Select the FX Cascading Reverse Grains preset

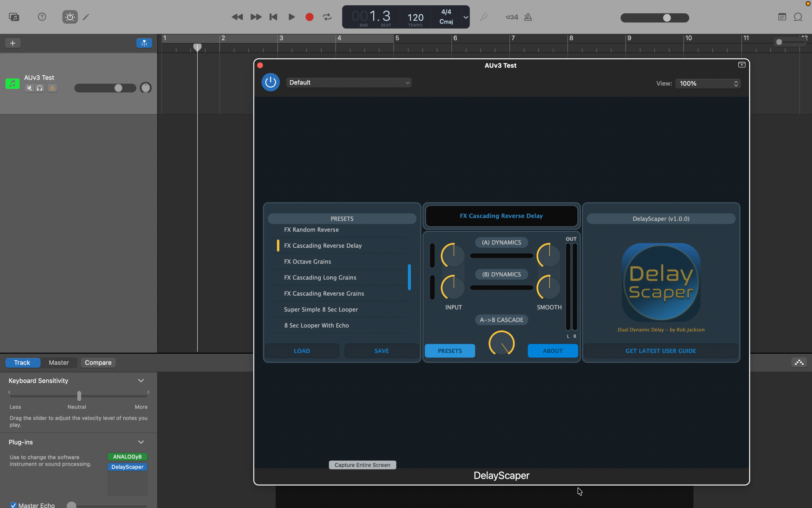click(x=340, y=293)
